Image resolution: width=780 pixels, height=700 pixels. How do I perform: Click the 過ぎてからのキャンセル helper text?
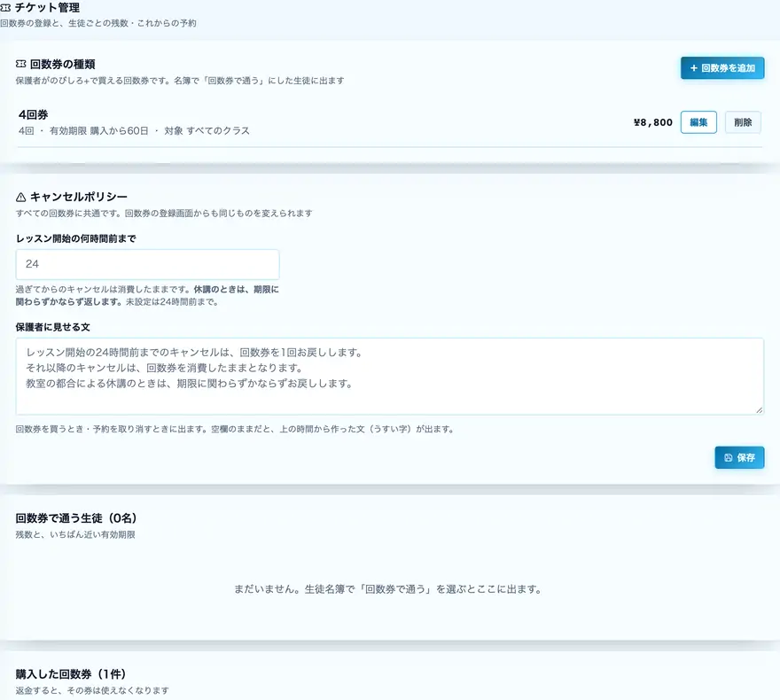point(147,295)
